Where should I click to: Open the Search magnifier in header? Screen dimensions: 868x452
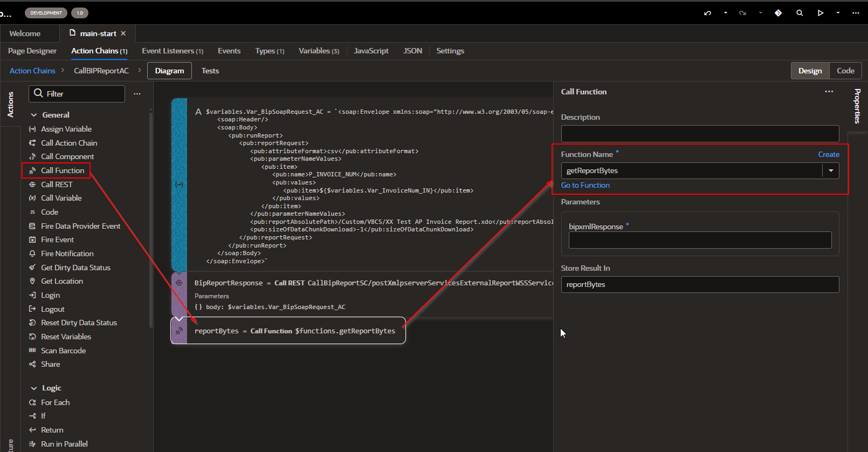[800, 13]
